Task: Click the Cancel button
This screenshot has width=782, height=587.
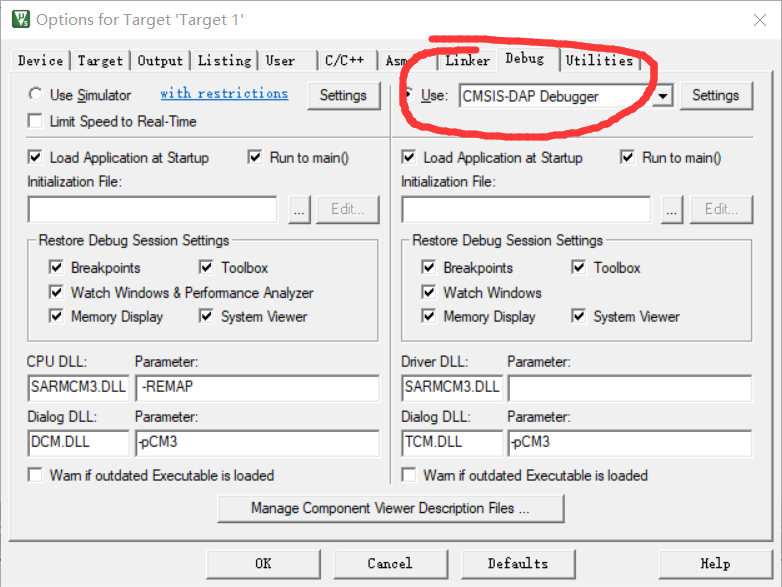Action: 391,564
